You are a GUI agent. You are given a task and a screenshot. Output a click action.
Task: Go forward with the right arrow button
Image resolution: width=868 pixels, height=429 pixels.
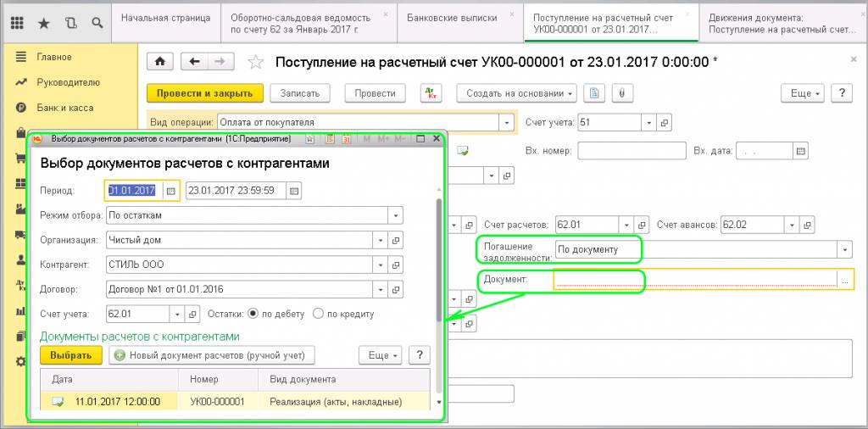[x=220, y=61]
